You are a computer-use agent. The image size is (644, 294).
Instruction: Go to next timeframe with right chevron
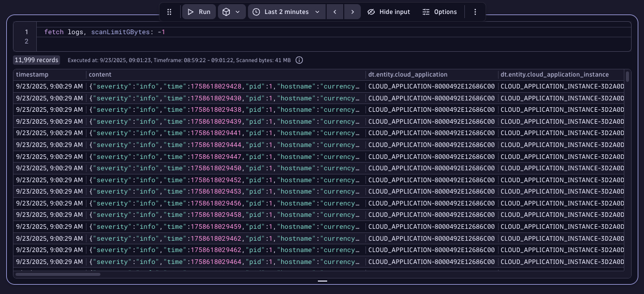[x=353, y=12]
